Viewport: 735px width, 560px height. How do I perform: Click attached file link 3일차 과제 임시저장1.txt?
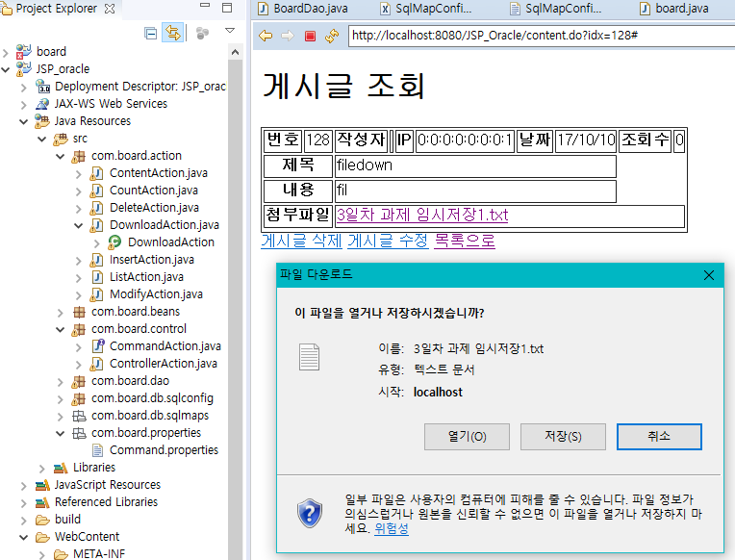coord(422,215)
